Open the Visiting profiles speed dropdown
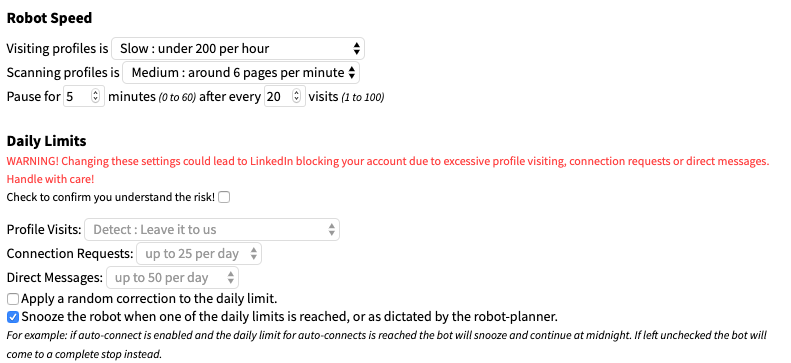 [x=238, y=48]
